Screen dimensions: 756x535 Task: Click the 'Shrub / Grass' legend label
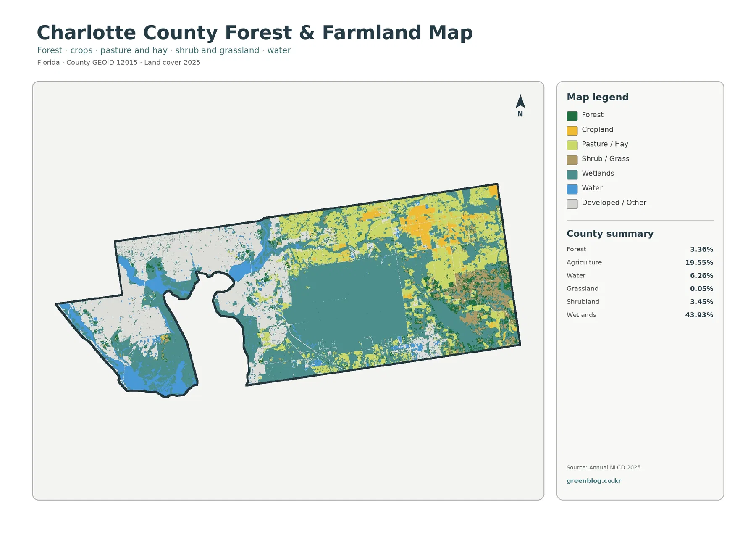click(x=605, y=159)
